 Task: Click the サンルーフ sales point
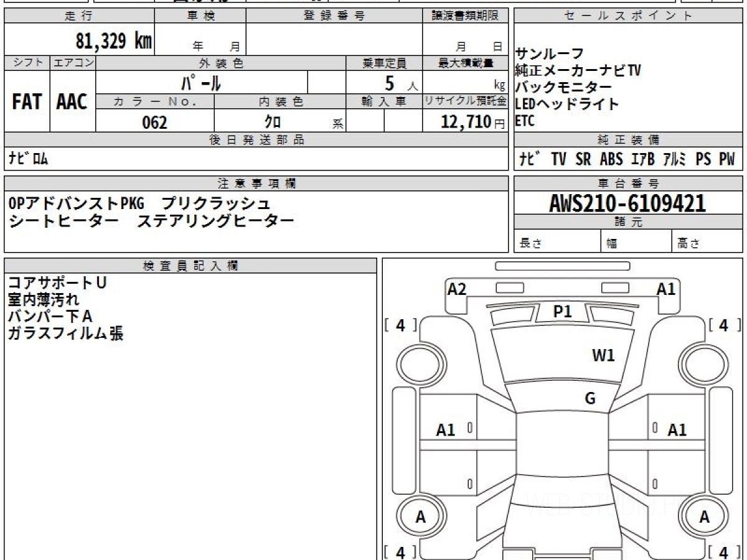click(x=550, y=54)
